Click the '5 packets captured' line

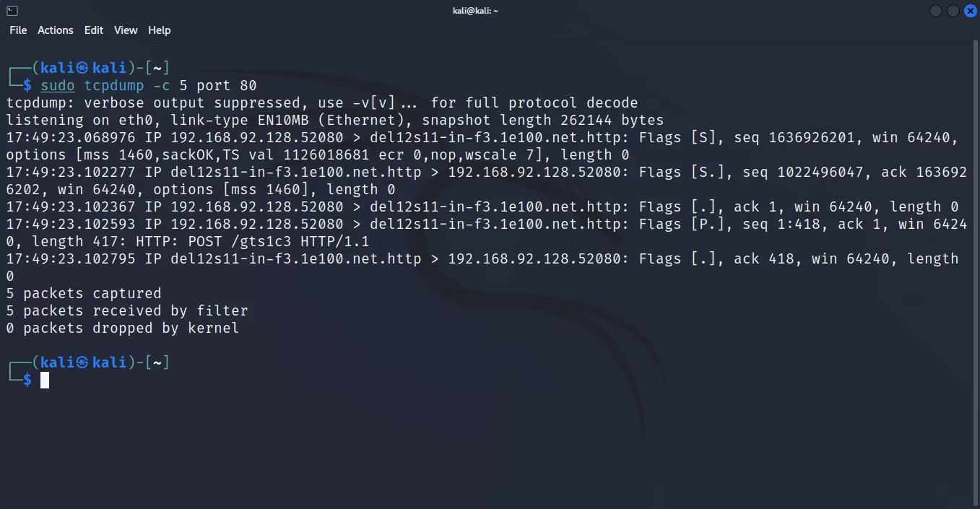coord(84,294)
